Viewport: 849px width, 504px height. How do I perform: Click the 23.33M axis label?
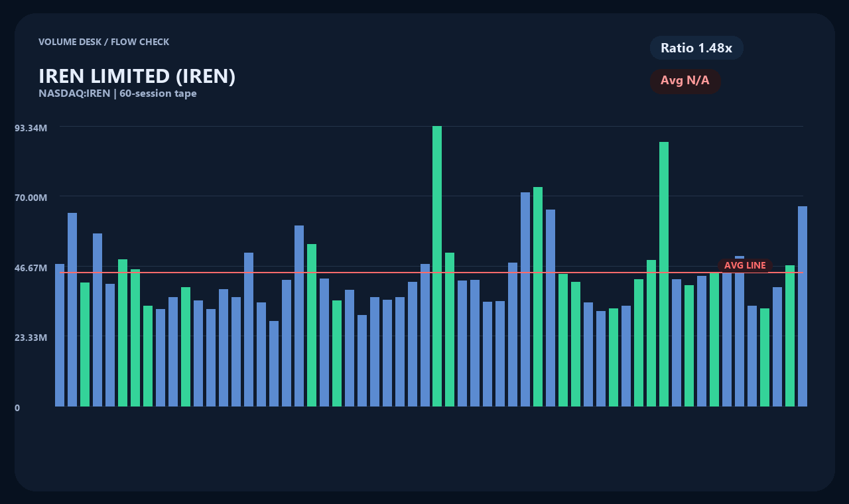tap(31, 338)
